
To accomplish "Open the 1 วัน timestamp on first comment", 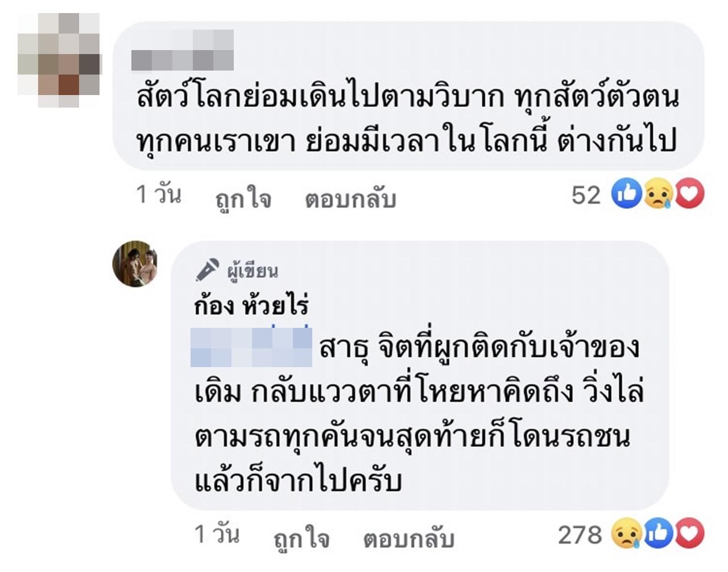I will [x=159, y=195].
